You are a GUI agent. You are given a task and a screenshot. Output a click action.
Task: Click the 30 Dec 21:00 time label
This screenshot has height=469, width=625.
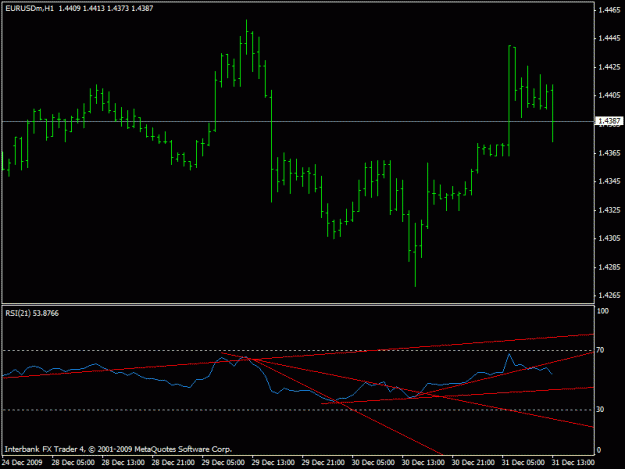point(473,463)
